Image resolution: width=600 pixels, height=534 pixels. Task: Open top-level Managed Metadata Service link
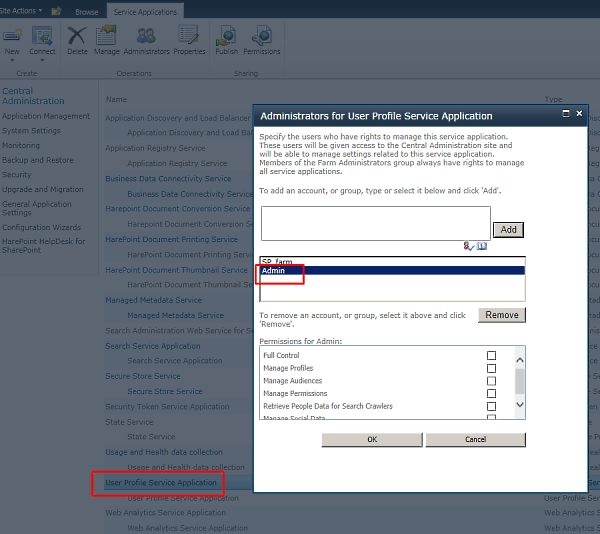153,300
